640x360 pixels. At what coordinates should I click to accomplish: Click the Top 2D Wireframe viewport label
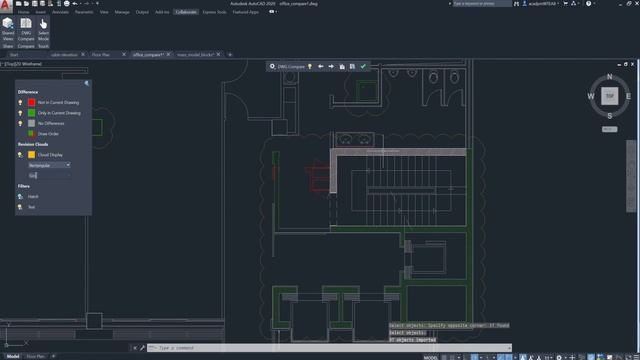tap(22, 64)
